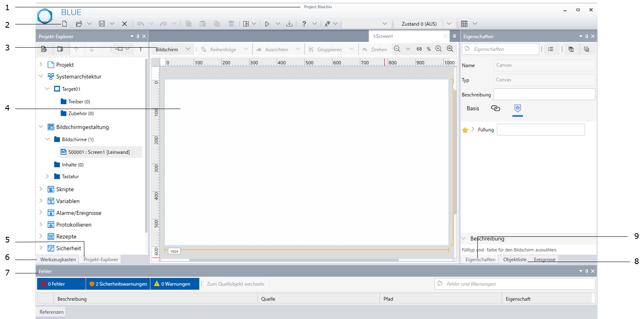Start simulation with the play icon
Viewport: 644px width, 319px height.
[x=267, y=24]
